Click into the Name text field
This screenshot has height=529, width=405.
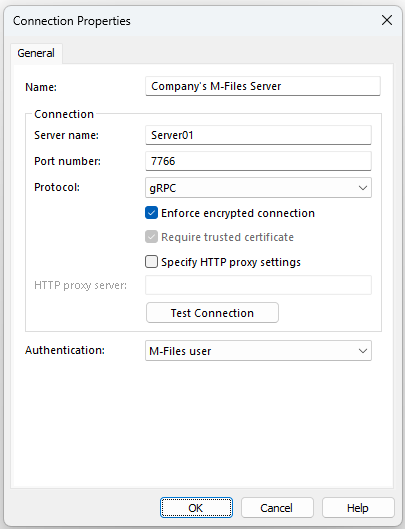pyautogui.click(x=263, y=86)
